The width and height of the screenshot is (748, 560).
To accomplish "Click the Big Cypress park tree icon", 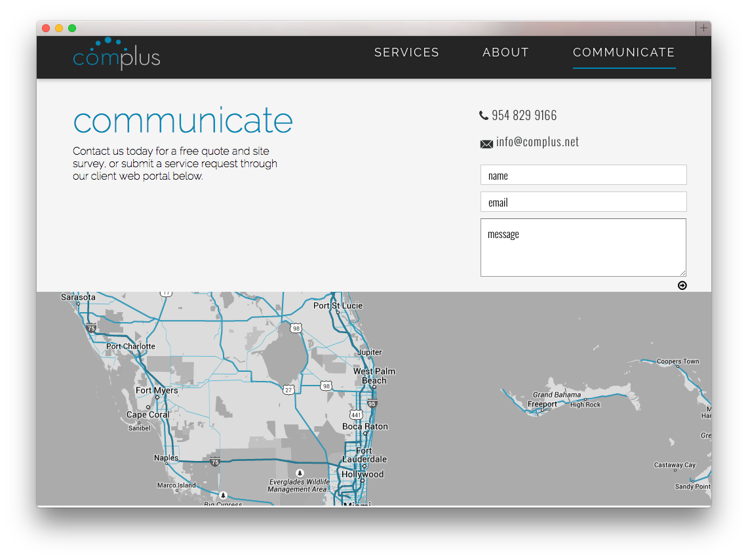I will [223, 496].
